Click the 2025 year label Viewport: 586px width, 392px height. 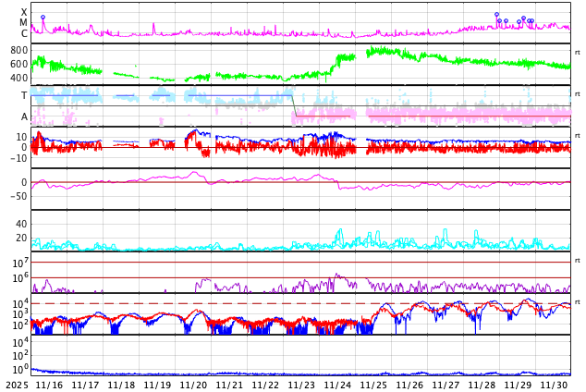click(x=17, y=385)
